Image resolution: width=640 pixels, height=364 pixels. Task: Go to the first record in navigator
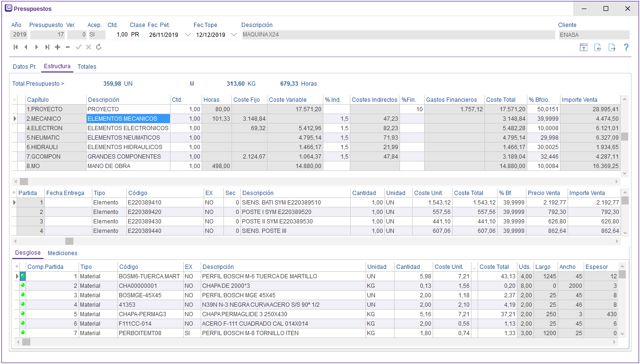(x=16, y=47)
